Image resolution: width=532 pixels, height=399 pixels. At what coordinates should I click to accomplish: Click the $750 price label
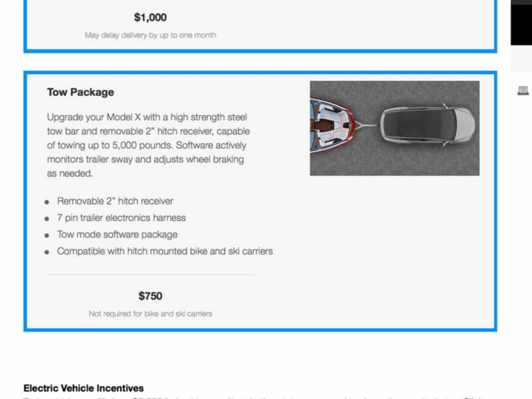point(150,296)
